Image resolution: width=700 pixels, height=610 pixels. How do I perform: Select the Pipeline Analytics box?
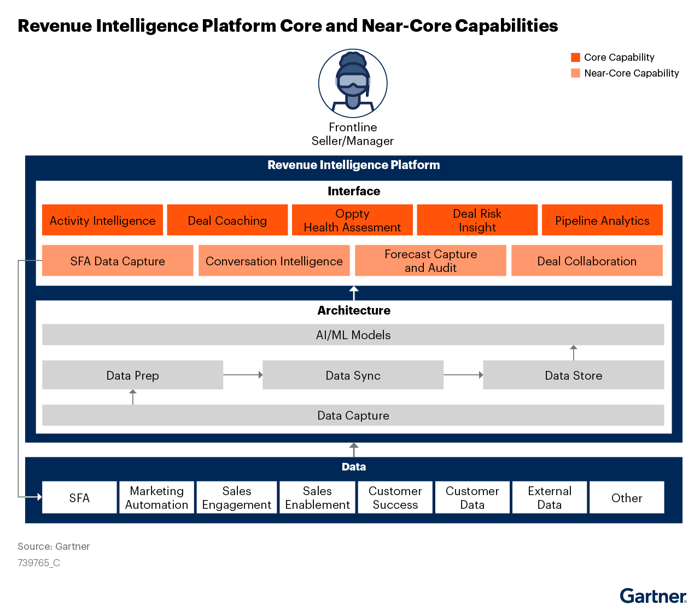click(602, 220)
